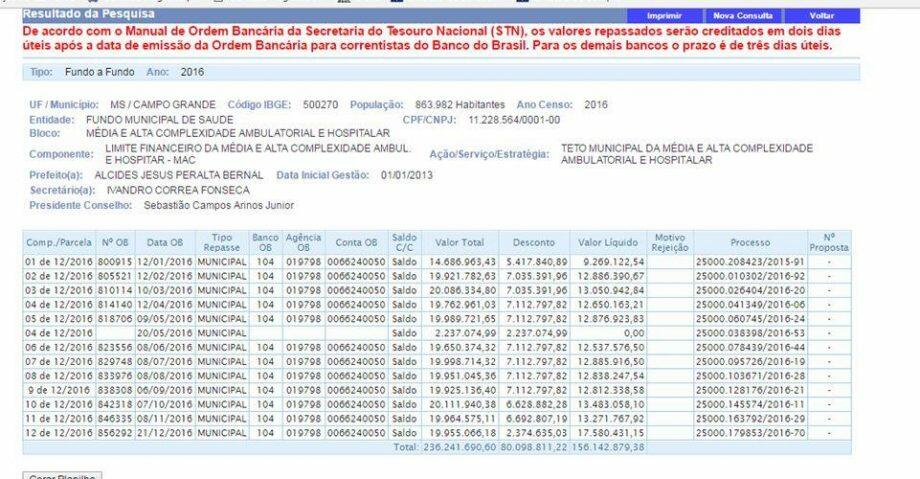
Task: Click discount value 6.628.882,28
Action: 537,404
